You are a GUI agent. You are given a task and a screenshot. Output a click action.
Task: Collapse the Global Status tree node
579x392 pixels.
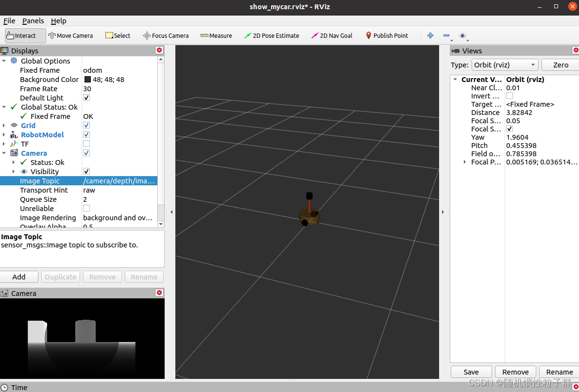(4, 107)
